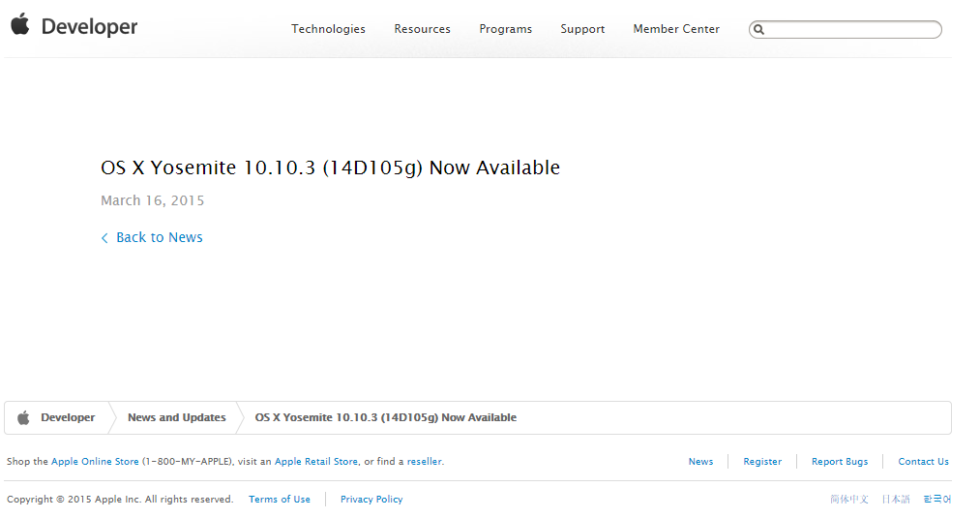The image size is (980, 518).
Task: View the Privacy Policy
Action: pyautogui.click(x=371, y=500)
